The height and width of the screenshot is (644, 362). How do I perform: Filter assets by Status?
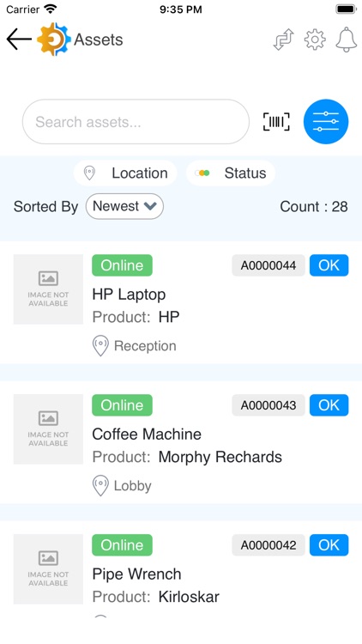231,173
